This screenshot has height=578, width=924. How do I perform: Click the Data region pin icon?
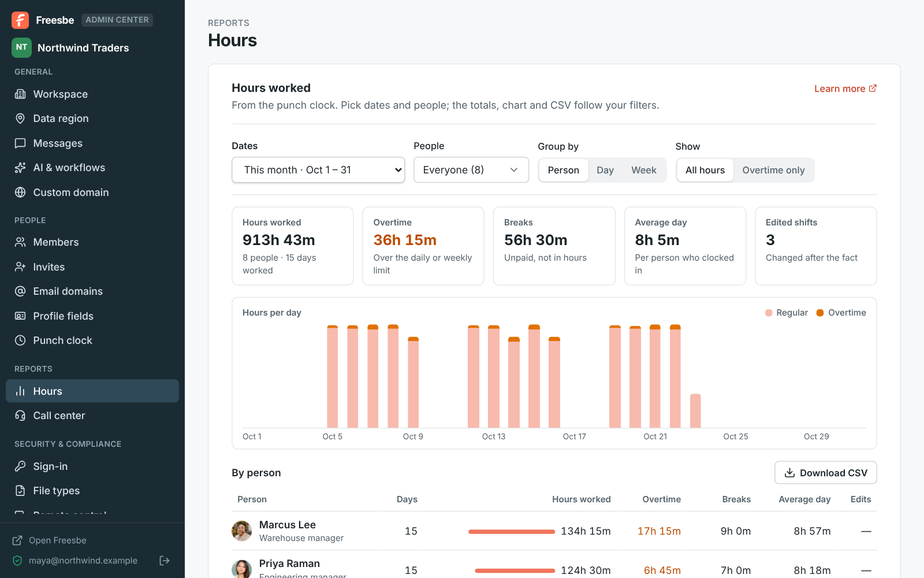20,118
